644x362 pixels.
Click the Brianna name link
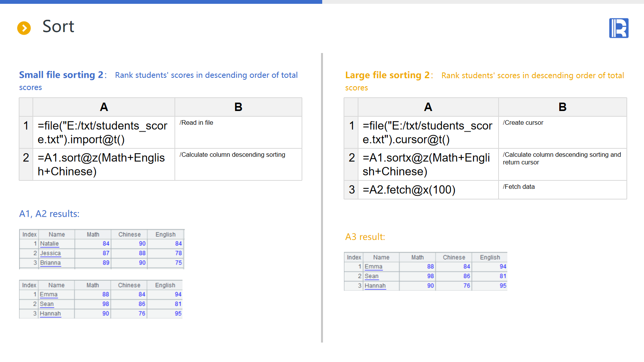[50, 263]
